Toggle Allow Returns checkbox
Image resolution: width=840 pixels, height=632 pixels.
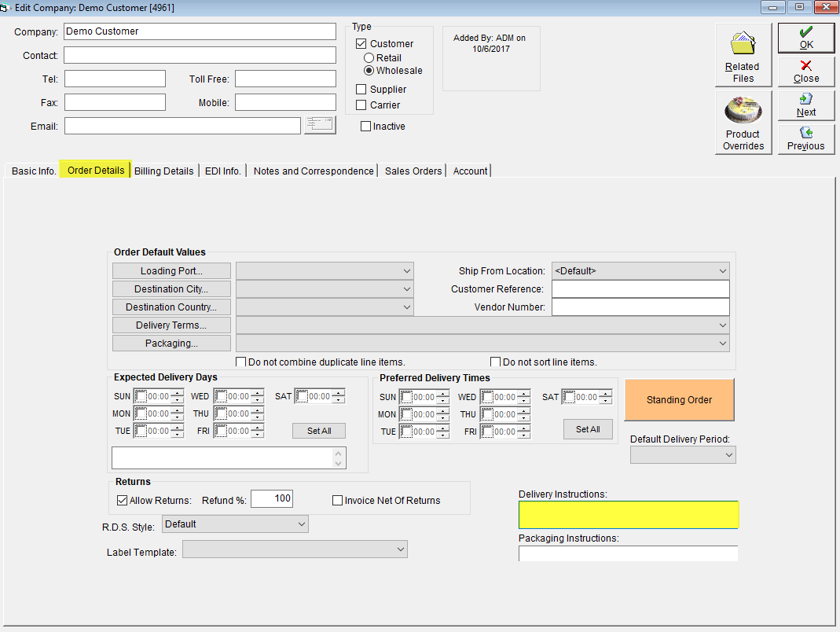coord(122,500)
